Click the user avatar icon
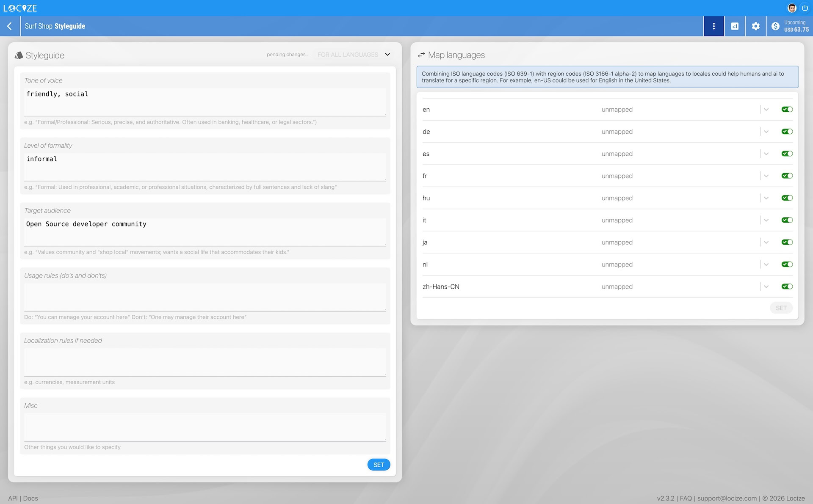The height and width of the screenshot is (504, 813). coord(792,8)
